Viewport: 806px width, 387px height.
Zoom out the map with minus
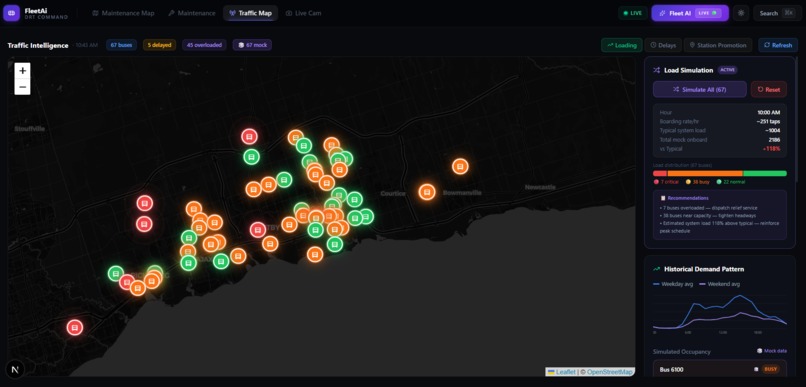tap(23, 87)
